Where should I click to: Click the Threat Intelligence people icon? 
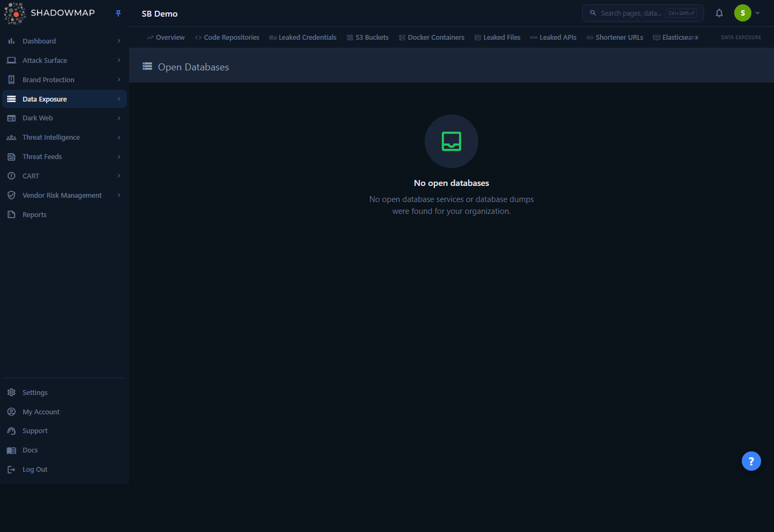[11, 138]
